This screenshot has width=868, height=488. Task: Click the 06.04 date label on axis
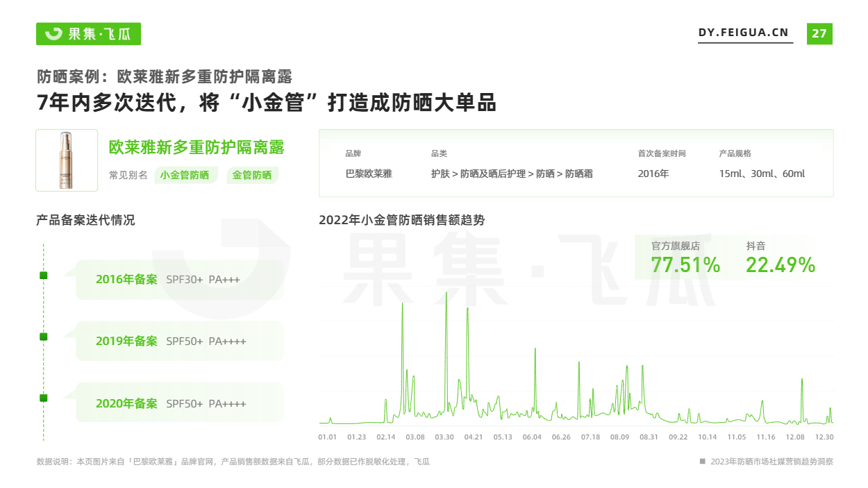pyautogui.click(x=532, y=437)
